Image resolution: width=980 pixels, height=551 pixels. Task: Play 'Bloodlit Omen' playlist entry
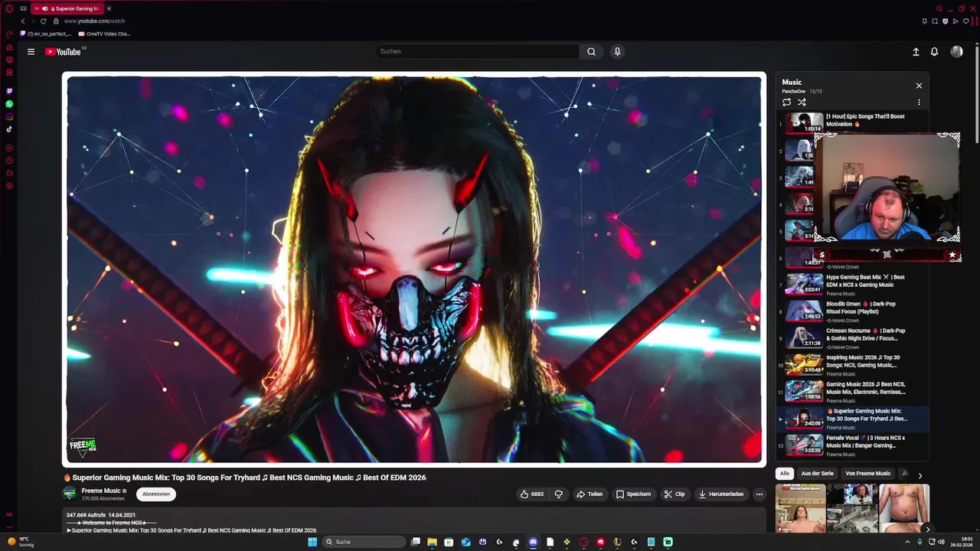click(853, 311)
